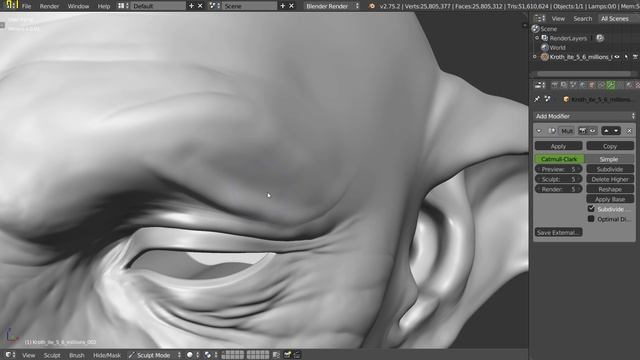Open the Add Modifier dropdown

click(584, 116)
